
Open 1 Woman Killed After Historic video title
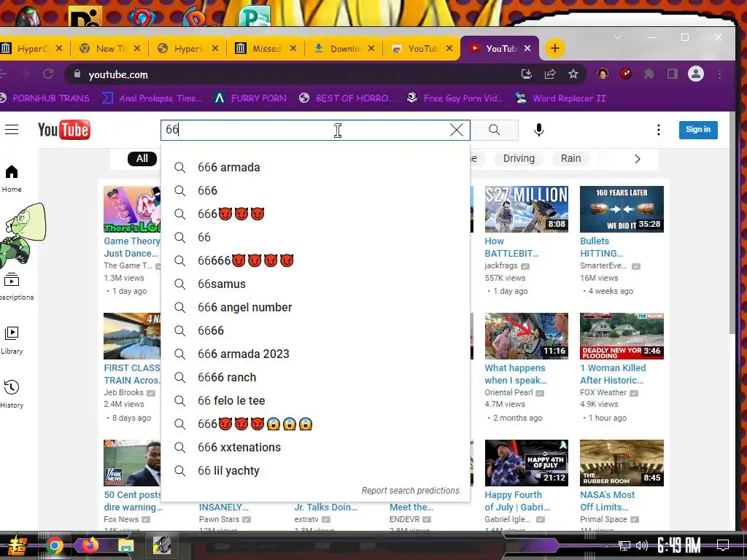[x=613, y=374]
